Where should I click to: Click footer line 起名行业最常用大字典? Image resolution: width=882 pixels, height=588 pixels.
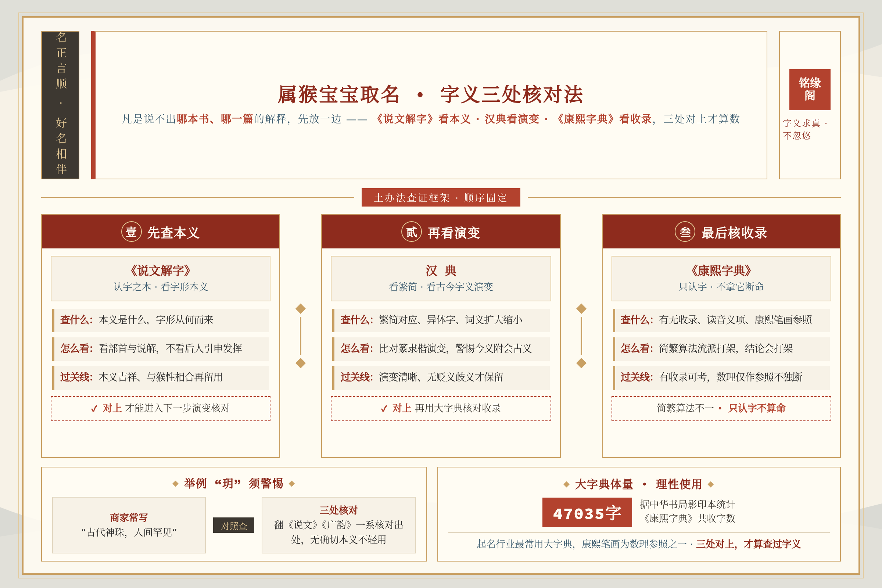pos(639,544)
